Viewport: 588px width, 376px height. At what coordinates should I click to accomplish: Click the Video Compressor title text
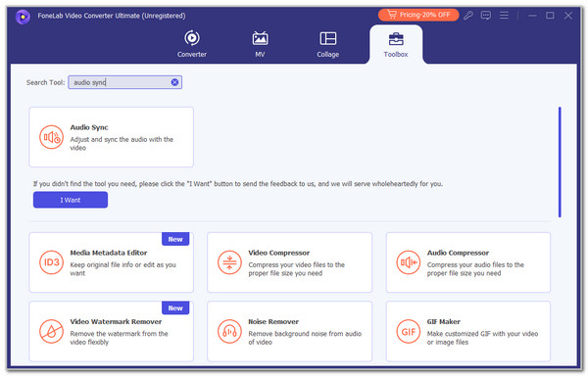pos(279,253)
